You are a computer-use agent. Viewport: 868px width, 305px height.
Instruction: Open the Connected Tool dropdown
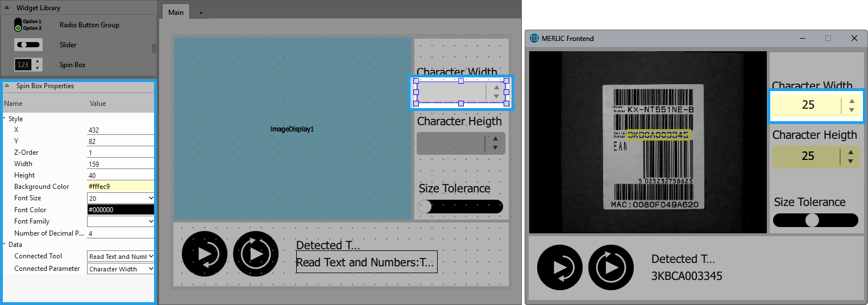pos(150,257)
